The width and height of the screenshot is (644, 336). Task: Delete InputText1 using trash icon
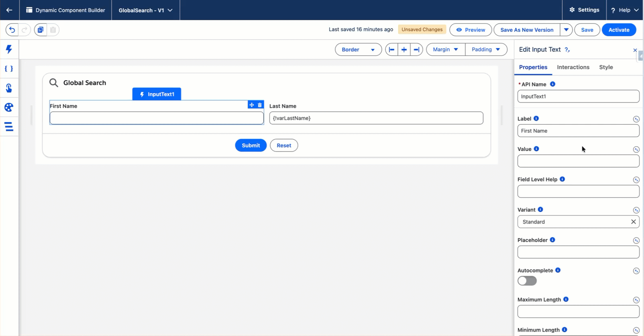(x=260, y=105)
